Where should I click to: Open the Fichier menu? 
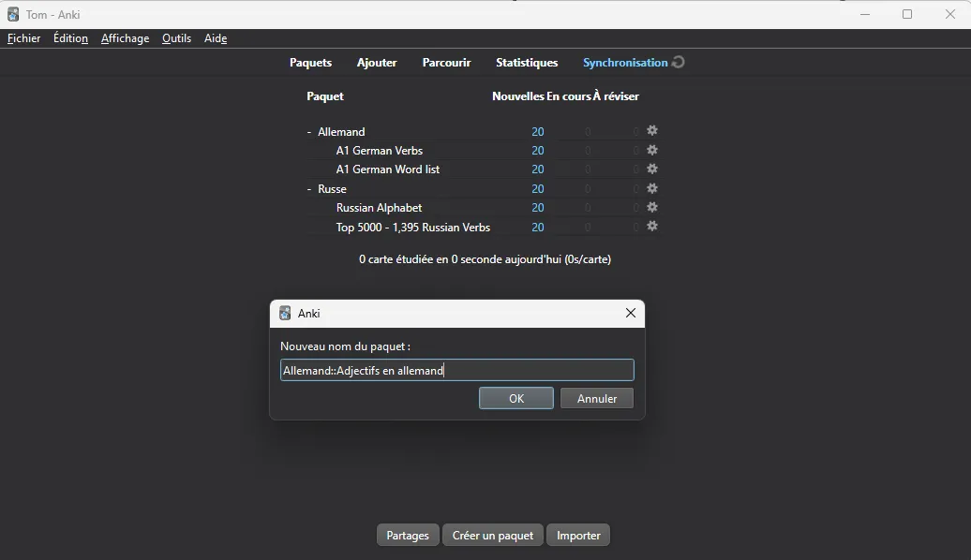[24, 38]
